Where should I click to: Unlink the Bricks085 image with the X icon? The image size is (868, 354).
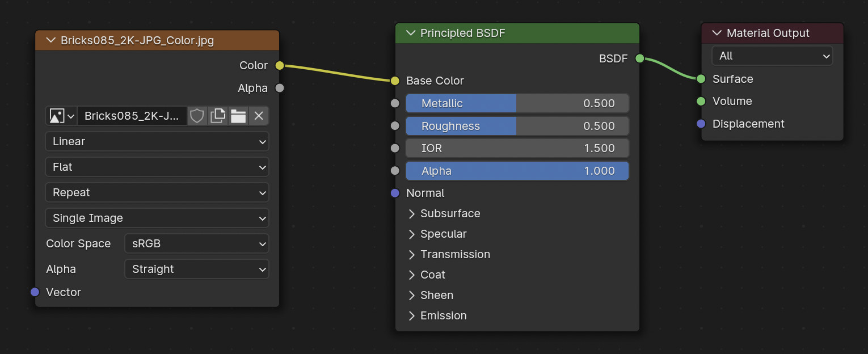[x=258, y=116]
